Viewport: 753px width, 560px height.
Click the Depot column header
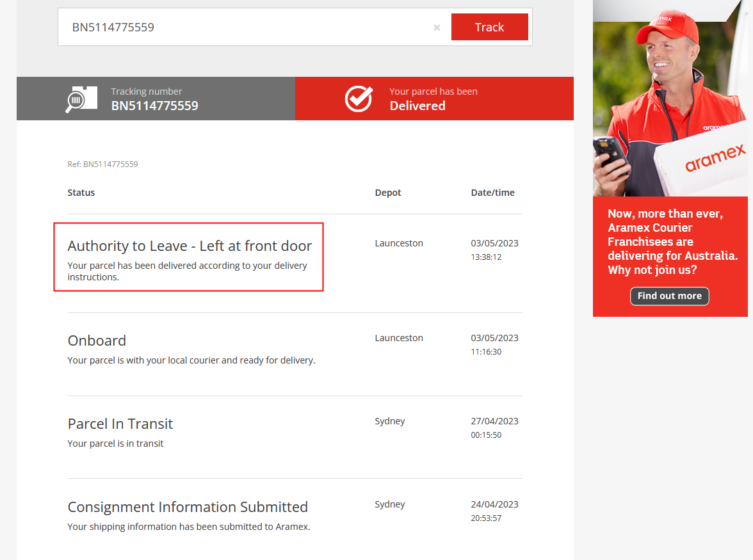click(x=388, y=193)
